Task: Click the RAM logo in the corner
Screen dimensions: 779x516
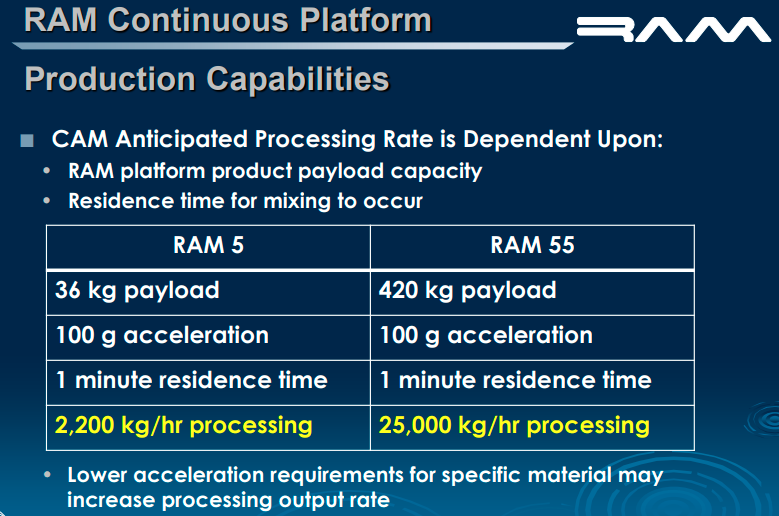Action: click(x=674, y=29)
